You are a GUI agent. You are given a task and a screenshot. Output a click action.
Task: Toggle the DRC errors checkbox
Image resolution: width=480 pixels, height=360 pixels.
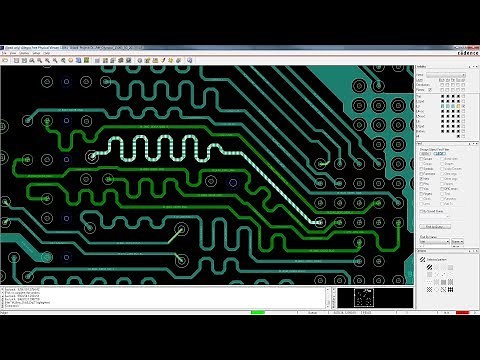[442, 189]
